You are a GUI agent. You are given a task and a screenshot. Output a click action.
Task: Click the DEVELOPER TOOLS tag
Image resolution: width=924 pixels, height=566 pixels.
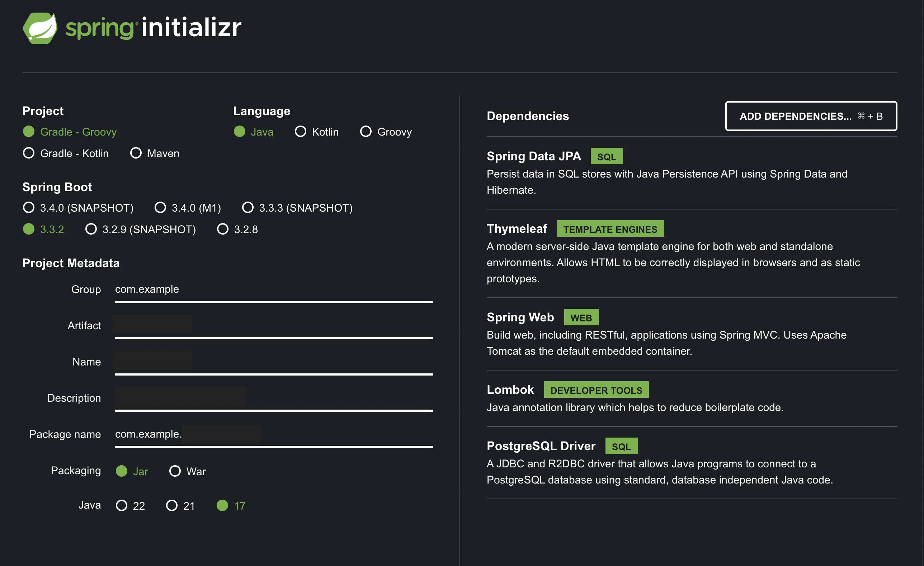pyautogui.click(x=596, y=390)
